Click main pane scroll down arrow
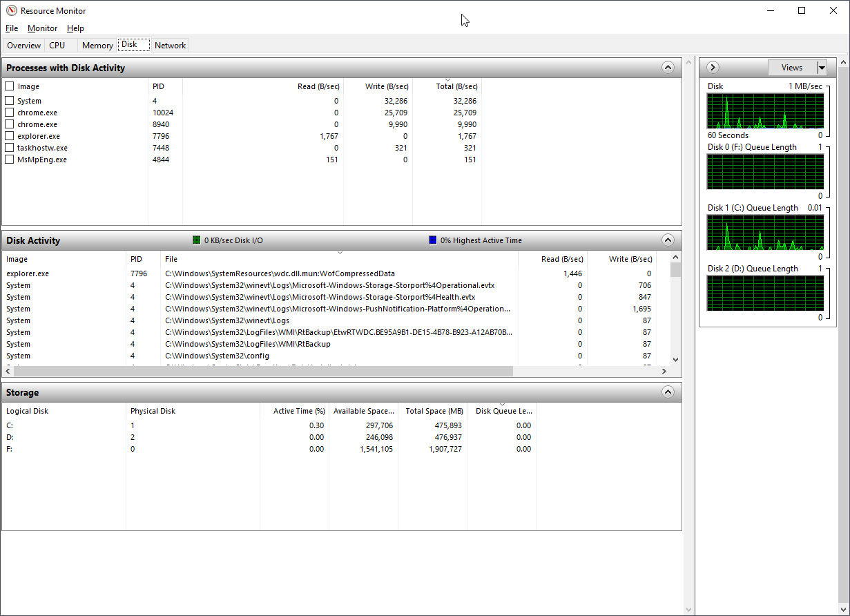Image resolution: width=850 pixels, height=616 pixels. [x=688, y=610]
